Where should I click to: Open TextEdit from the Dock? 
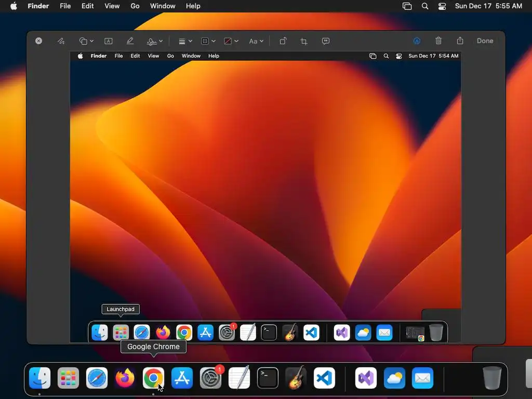pyautogui.click(x=239, y=378)
